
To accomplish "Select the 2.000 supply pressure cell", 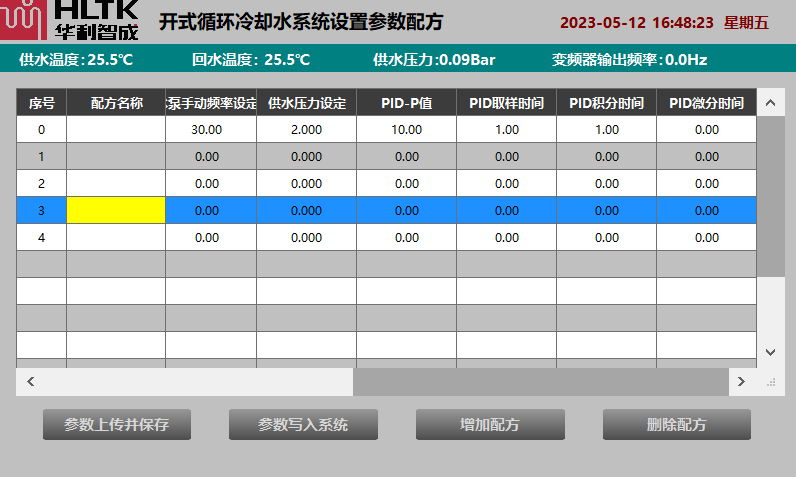I will click(306, 129).
